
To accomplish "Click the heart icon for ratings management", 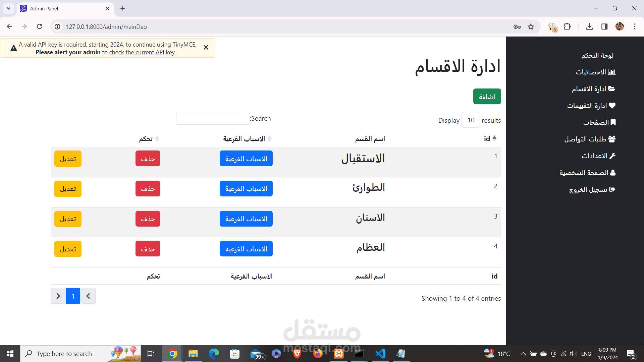I will click(x=612, y=106).
